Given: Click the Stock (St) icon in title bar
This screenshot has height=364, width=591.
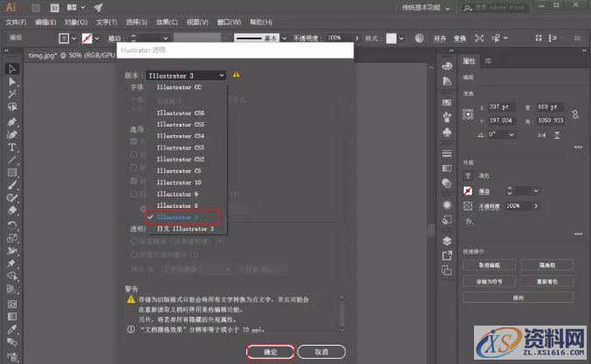Looking at the screenshot, I should tap(55, 8).
